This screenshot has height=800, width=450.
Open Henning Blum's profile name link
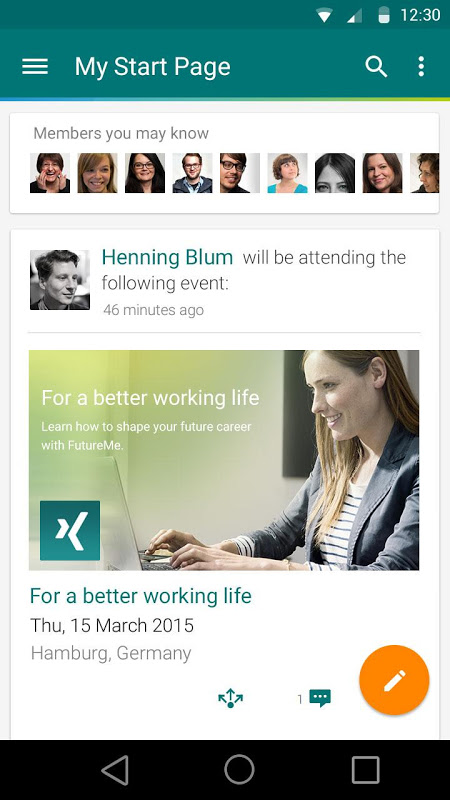click(x=167, y=258)
